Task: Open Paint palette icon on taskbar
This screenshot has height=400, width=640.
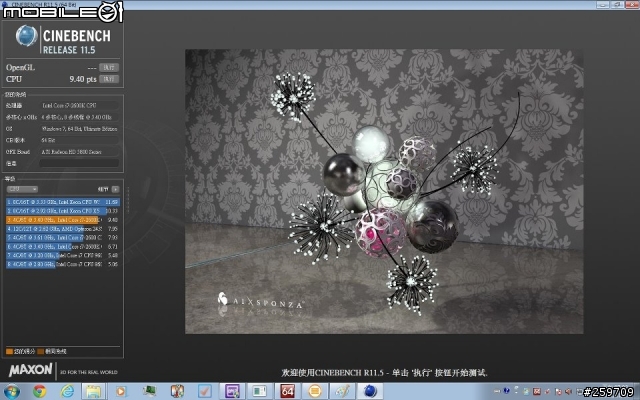Action: tap(342, 391)
